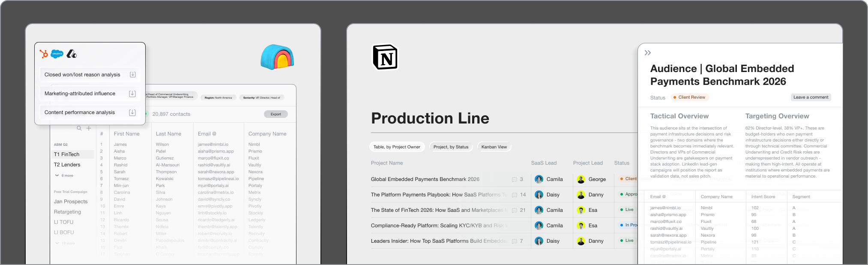The image size is (868, 265).
Task: Click the search icon in sidebar
Action: pos(79,128)
